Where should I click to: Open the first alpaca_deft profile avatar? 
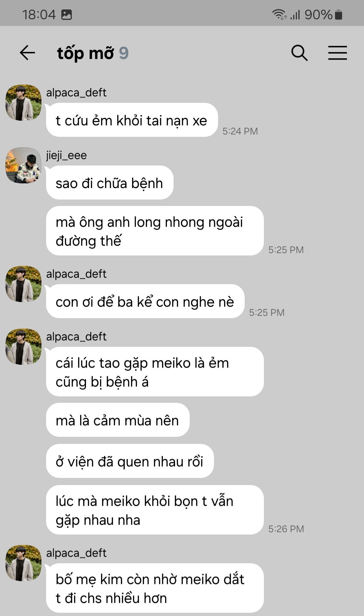pos(24,102)
